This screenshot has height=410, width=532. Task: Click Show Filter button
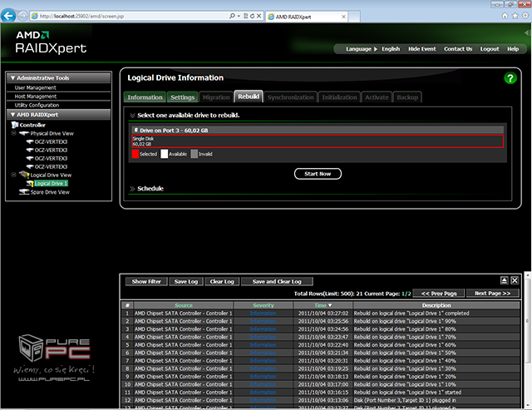point(146,281)
